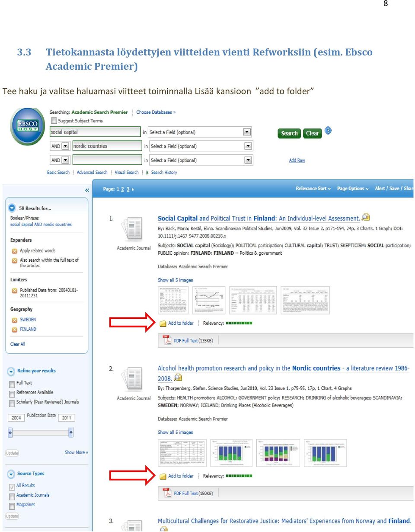Open the PDF icon for the 135KB full text
This screenshot has width=415, height=532.
[x=167, y=340]
